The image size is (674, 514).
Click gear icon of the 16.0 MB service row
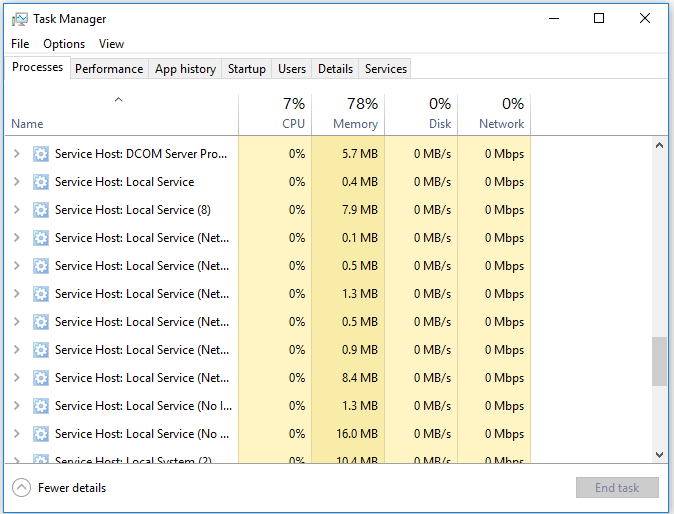(41, 434)
